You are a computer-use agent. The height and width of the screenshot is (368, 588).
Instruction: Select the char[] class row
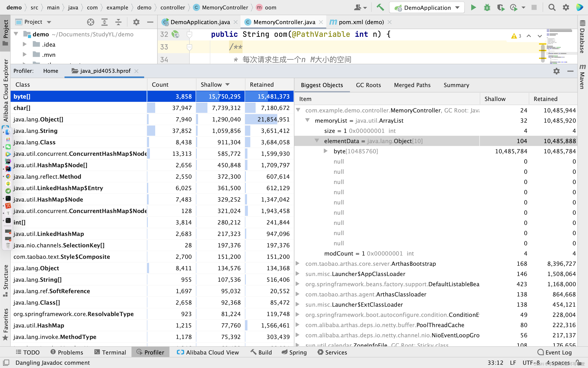pos(152,108)
